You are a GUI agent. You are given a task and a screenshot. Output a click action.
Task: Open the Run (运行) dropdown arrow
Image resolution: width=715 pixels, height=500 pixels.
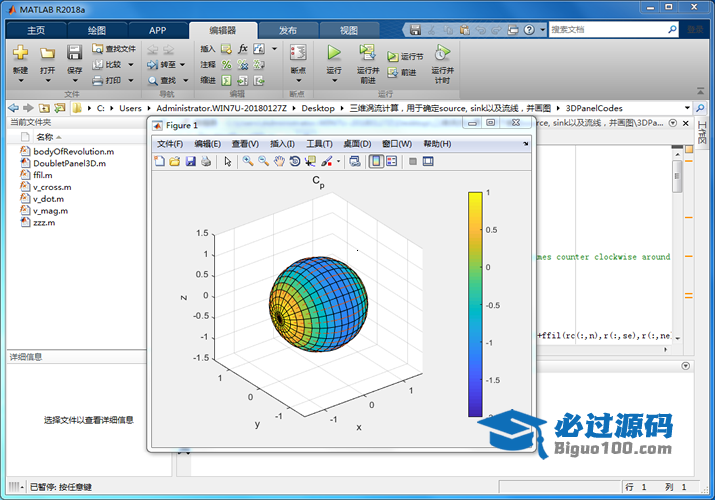point(334,81)
